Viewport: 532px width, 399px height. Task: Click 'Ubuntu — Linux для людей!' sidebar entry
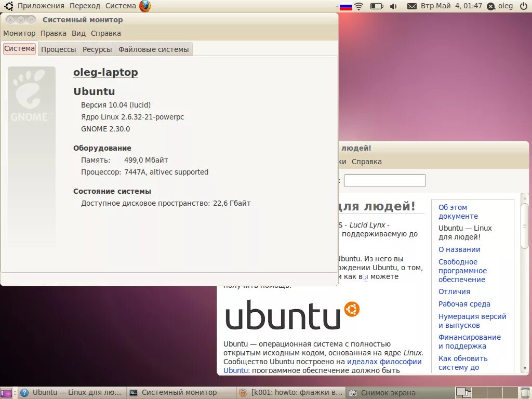point(465,232)
